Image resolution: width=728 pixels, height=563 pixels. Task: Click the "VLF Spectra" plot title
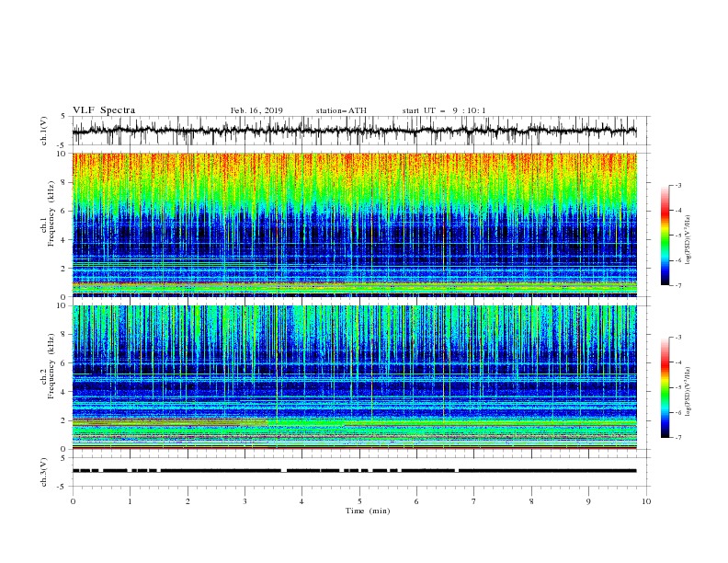coord(104,110)
